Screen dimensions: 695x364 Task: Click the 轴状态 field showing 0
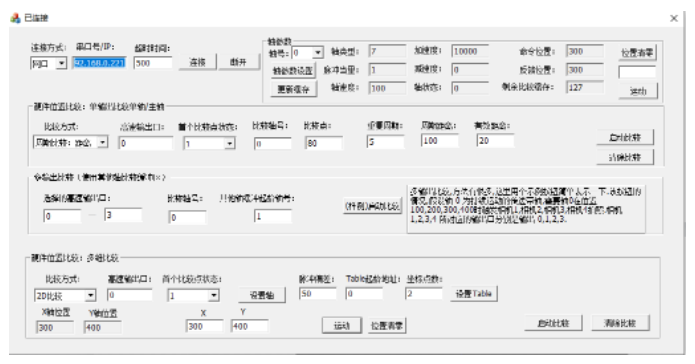tap(470, 88)
